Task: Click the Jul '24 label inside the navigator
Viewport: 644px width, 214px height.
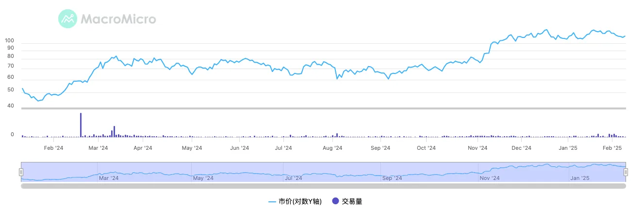Action: tap(294, 178)
